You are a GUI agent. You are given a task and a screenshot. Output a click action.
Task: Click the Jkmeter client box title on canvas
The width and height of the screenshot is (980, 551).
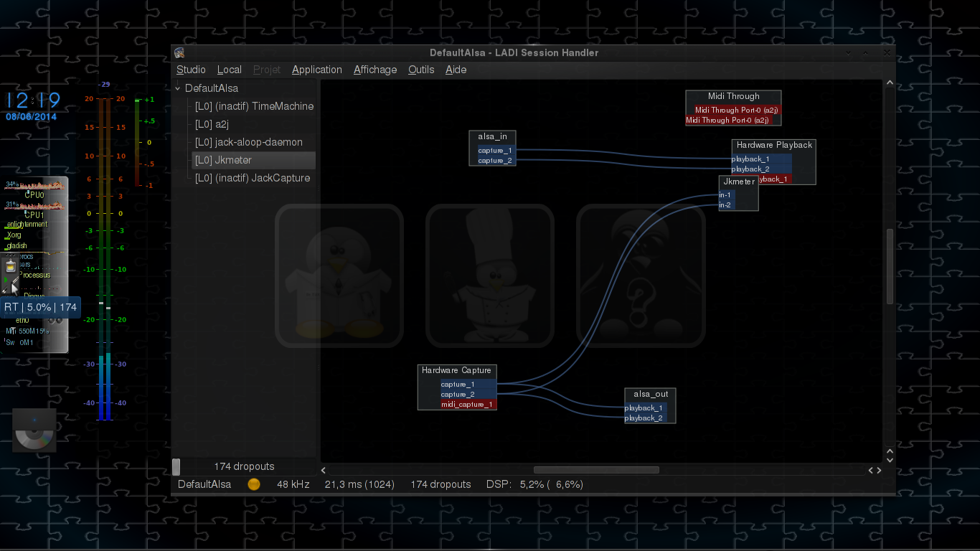(739, 182)
